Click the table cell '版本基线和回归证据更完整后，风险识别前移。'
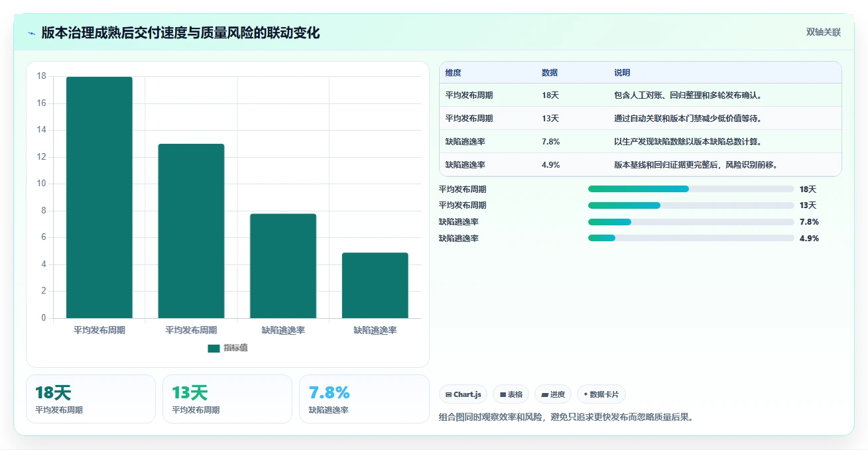Image resolution: width=868 pixels, height=450 pixels. click(696, 165)
